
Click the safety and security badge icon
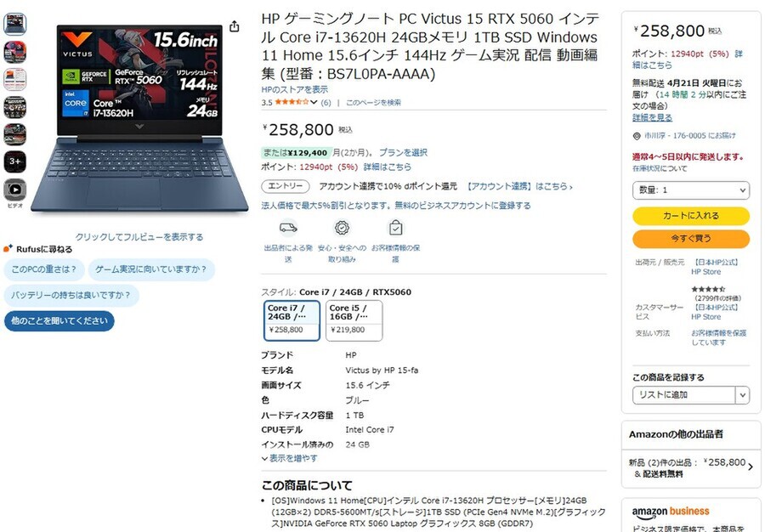click(342, 228)
